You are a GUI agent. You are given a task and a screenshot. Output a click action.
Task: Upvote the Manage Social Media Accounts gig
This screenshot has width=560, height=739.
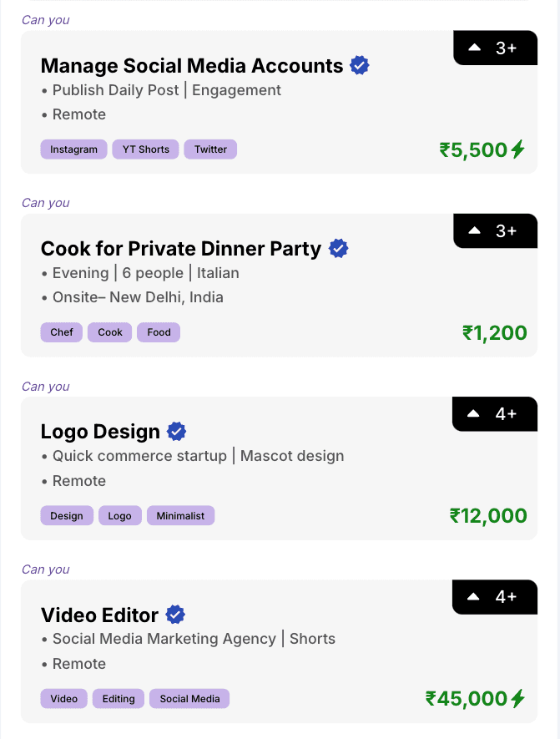coord(474,47)
